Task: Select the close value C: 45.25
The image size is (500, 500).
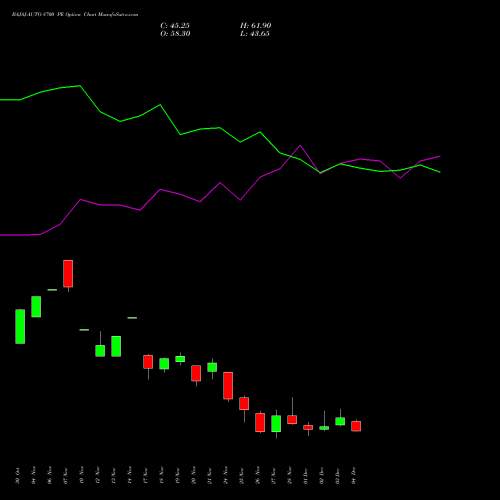Action: 175,26
